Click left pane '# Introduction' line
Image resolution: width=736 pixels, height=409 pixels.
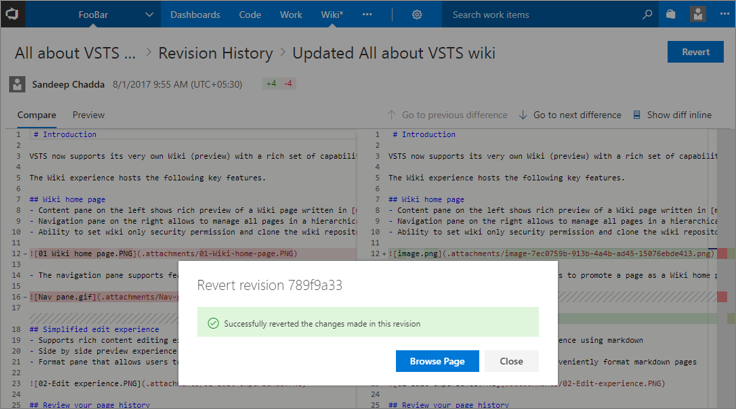pyautogui.click(x=65, y=134)
